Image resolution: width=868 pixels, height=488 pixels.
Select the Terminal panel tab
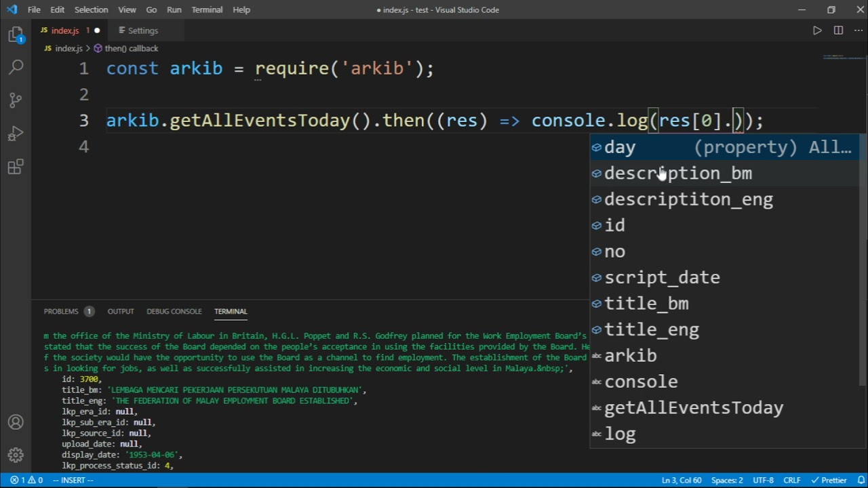[x=231, y=311]
